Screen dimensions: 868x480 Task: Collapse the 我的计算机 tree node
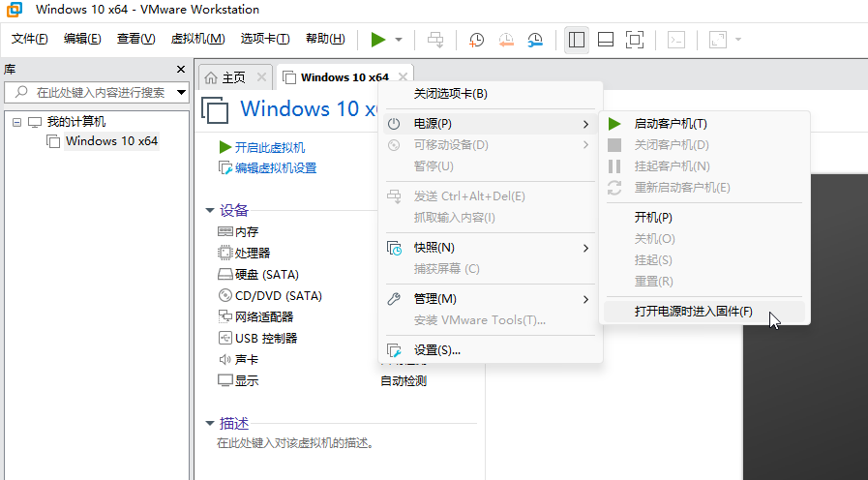16,122
